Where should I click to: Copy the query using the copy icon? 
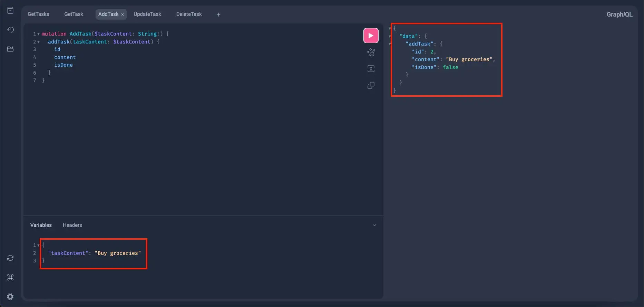click(x=371, y=85)
